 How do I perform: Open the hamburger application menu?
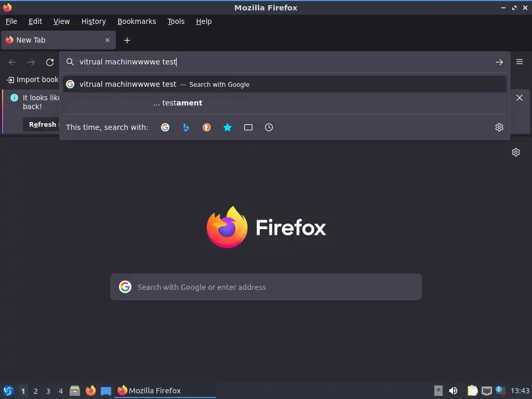[x=520, y=62]
